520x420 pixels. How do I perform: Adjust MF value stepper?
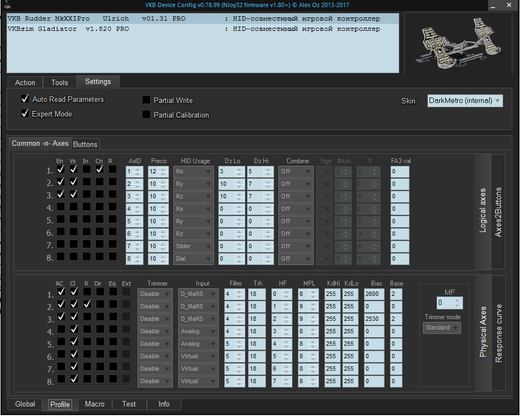pos(457,302)
